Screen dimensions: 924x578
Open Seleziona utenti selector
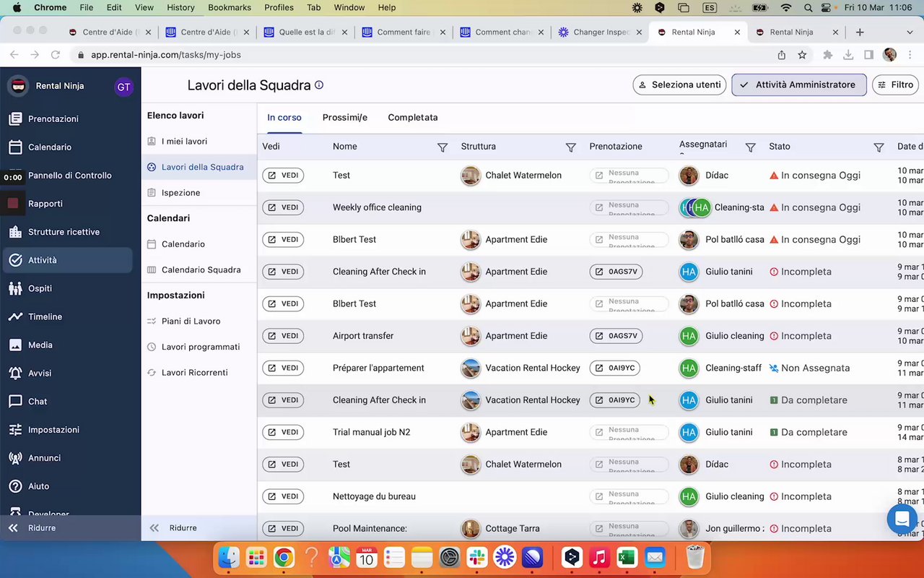(679, 85)
